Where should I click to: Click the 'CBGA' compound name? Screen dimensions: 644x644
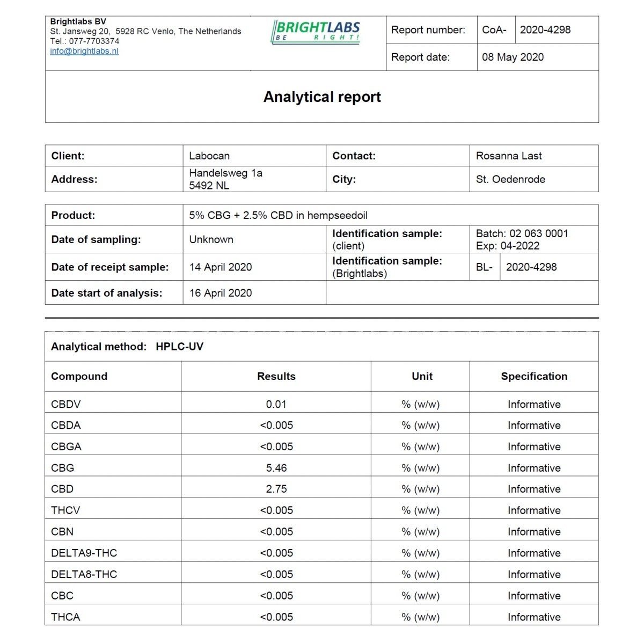point(66,447)
